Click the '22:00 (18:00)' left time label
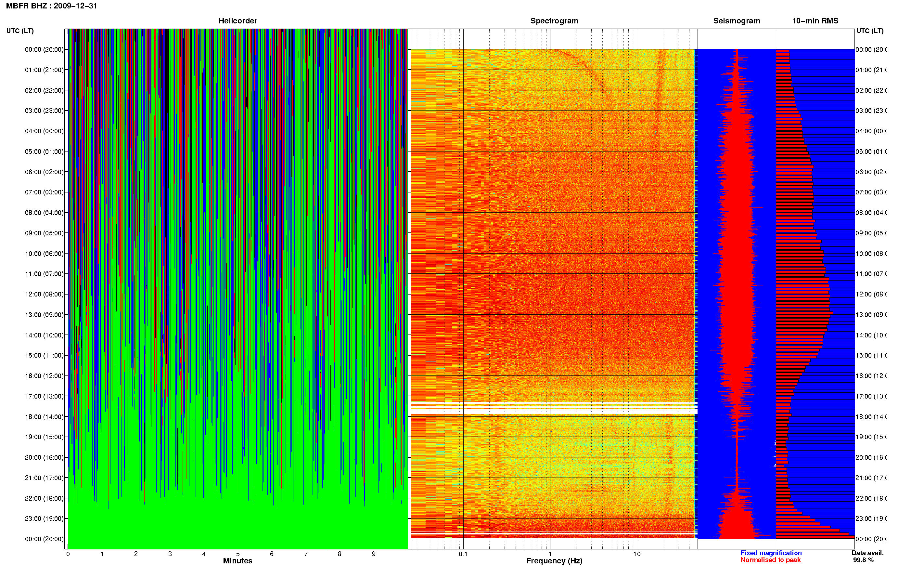 point(44,498)
